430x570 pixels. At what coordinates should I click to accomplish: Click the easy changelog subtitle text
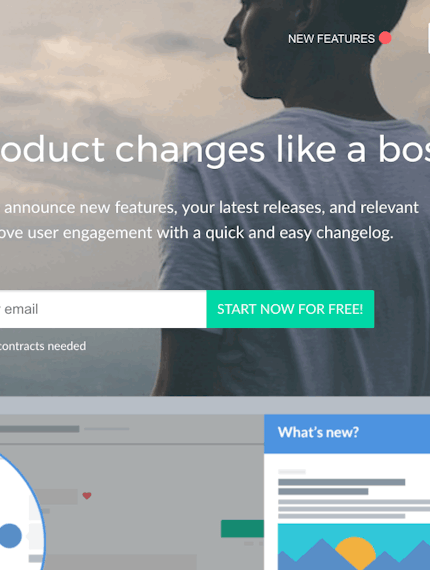click(x=197, y=233)
